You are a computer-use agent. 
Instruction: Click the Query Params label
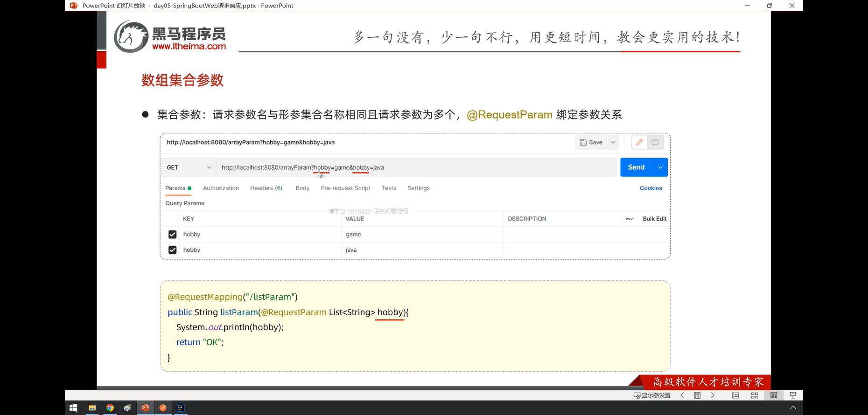pos(185,203)
